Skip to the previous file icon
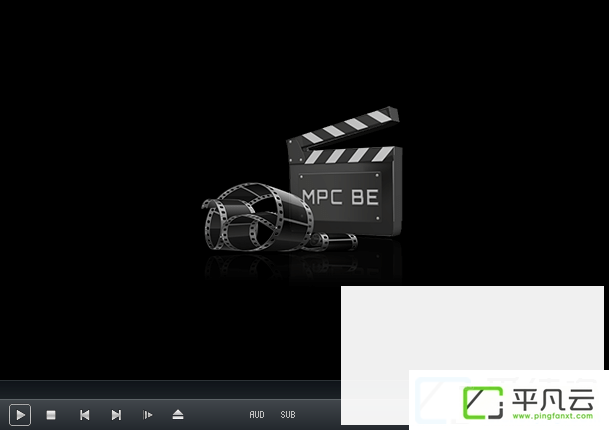 pyautogui.click(x=84, y=415)
